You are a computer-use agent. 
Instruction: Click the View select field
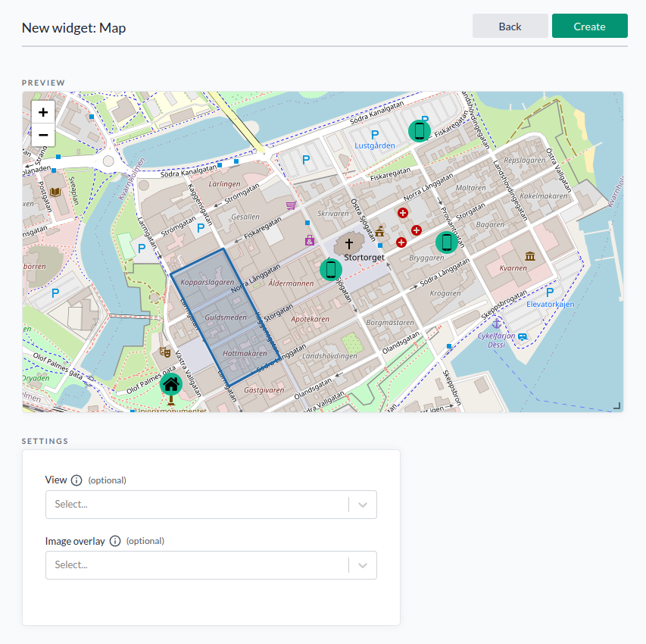(211, 505)
